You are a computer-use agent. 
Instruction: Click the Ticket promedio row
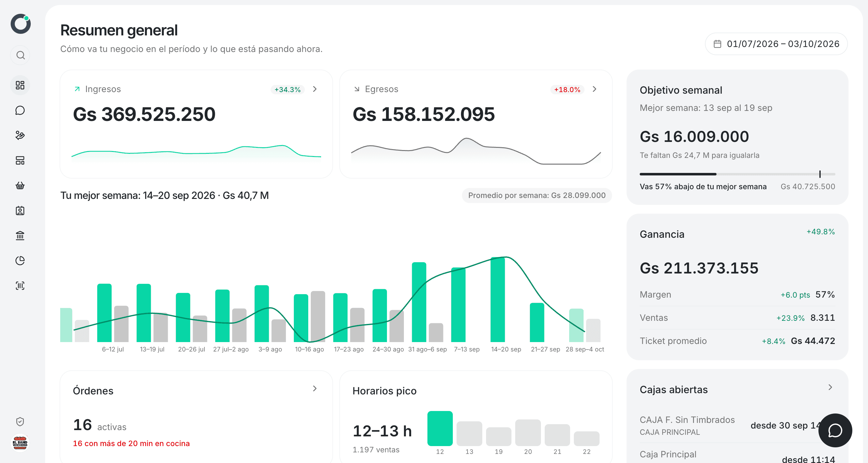point(737,341)
